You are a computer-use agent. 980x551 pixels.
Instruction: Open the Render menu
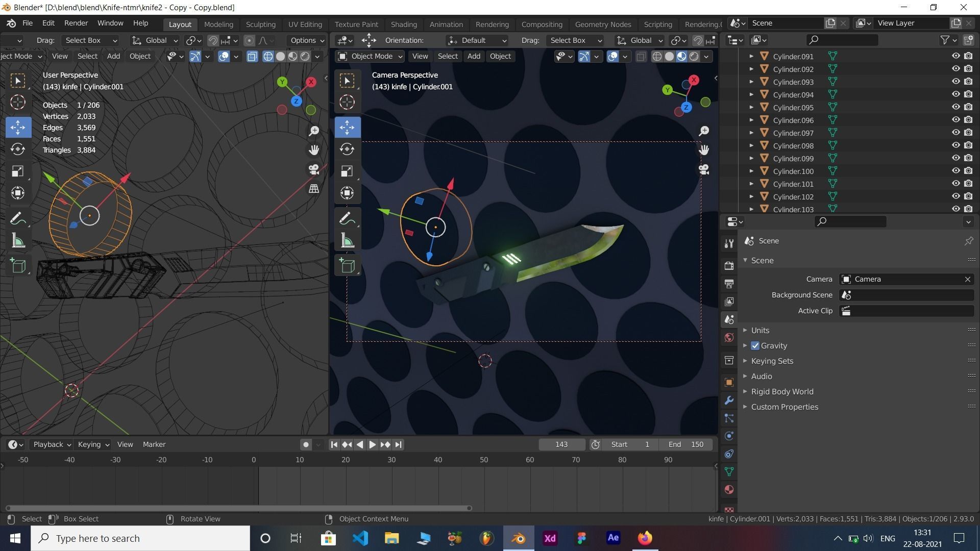point(76,23)
